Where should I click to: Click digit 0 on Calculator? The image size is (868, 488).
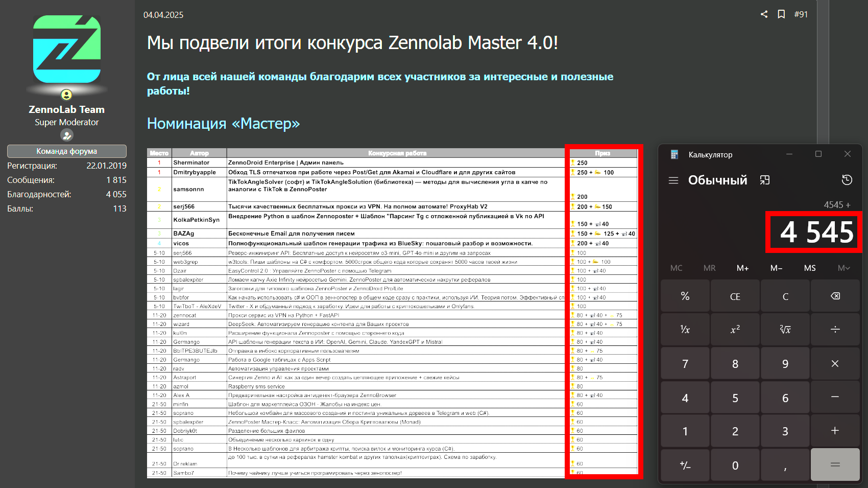click(x=735, y=465)
